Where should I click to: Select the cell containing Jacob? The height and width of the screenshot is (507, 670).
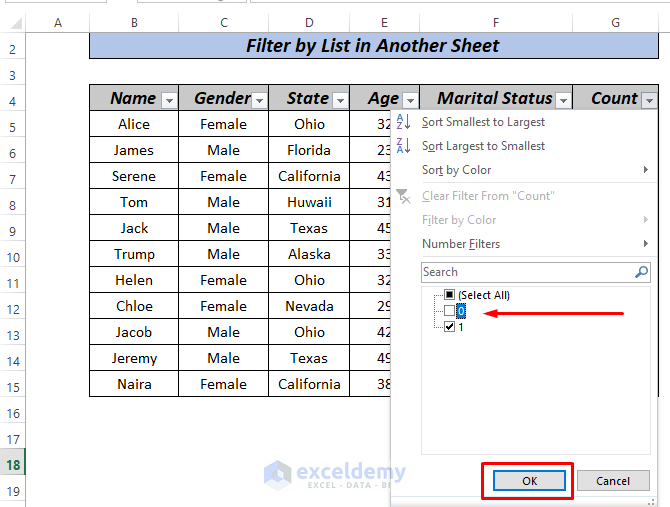134,332
